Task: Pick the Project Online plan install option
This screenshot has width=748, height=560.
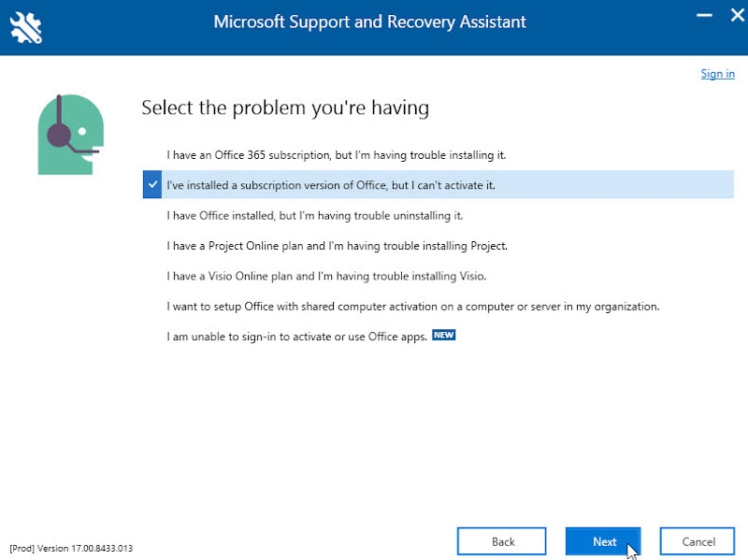Action: (x=337, y=246)
